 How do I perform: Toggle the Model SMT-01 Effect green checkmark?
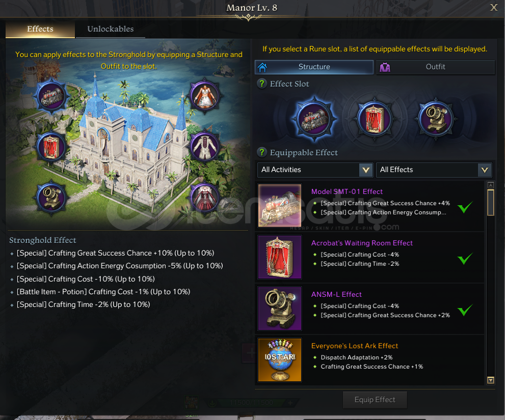point(465,207)
